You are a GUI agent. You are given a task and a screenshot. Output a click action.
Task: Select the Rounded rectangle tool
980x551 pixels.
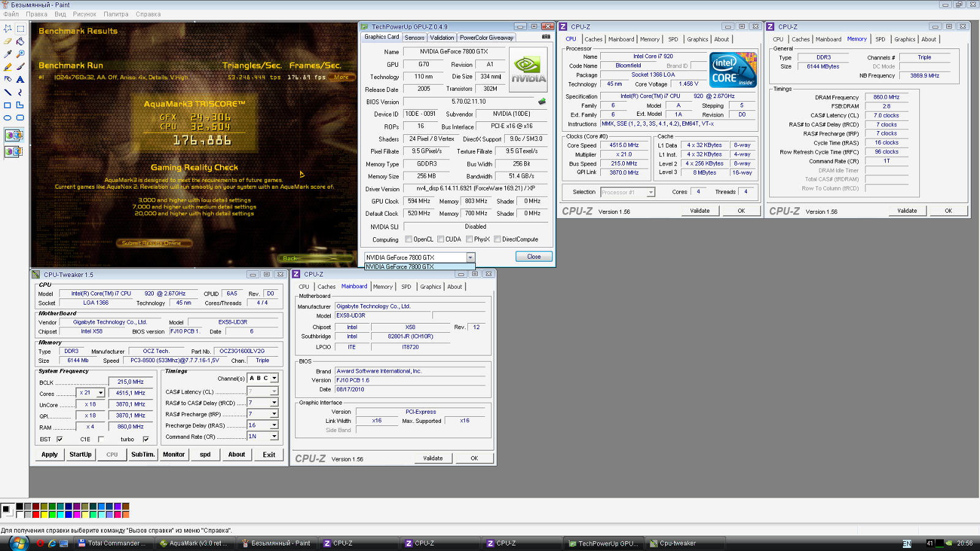(x=20, y=117)
